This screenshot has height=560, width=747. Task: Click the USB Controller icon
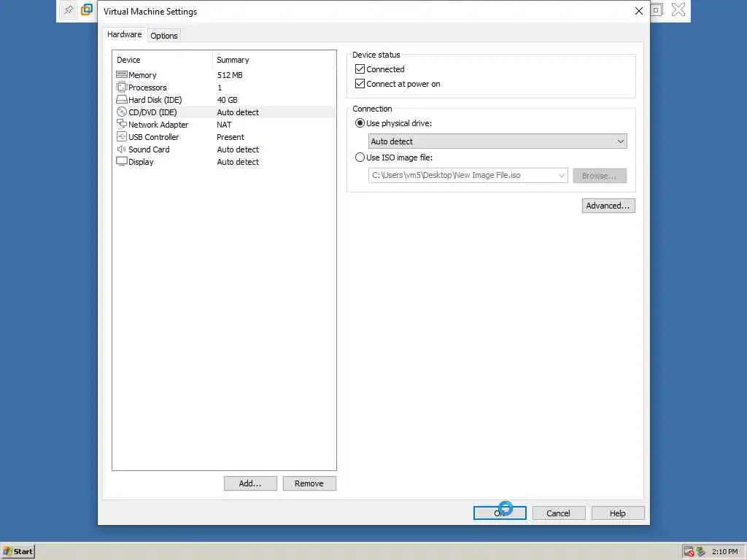click(x=122, y=136)
